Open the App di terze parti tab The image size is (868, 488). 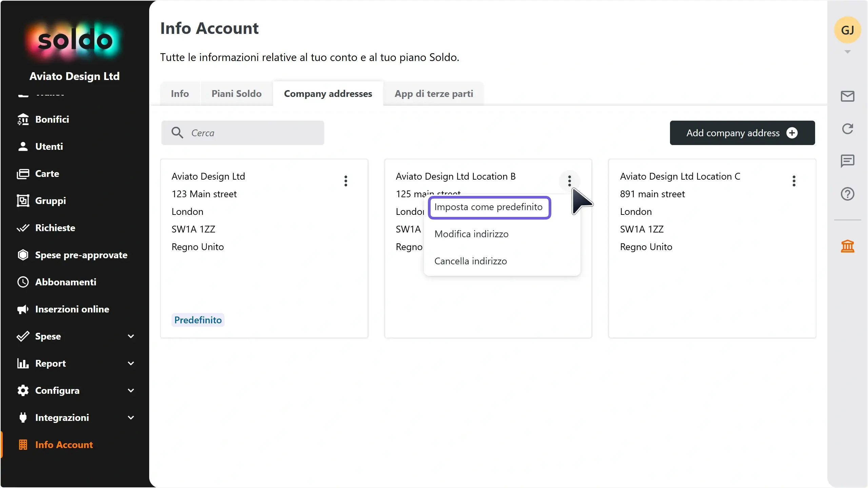[434, 94]
